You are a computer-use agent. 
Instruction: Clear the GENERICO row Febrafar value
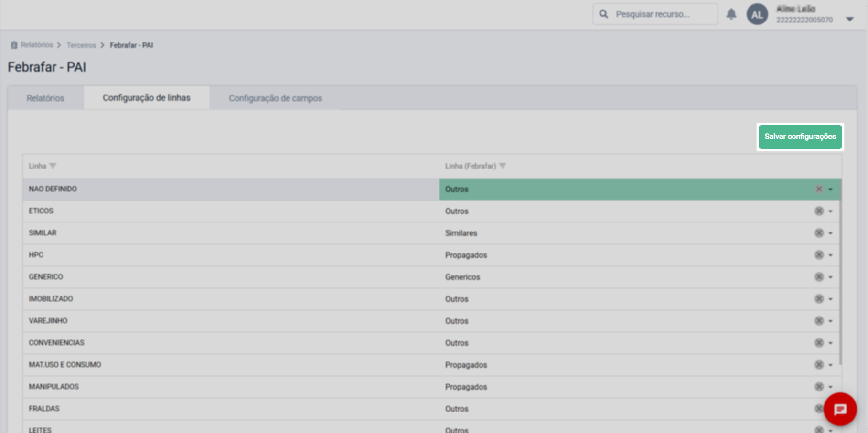pos(819,277)
